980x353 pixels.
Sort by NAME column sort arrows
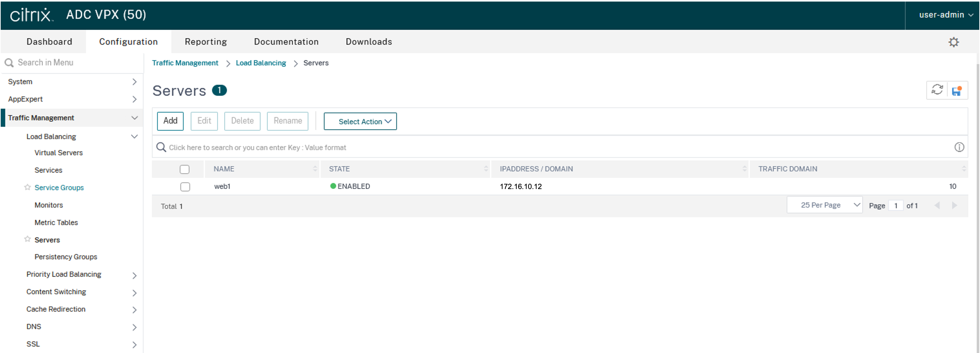[x=315, y=169]
